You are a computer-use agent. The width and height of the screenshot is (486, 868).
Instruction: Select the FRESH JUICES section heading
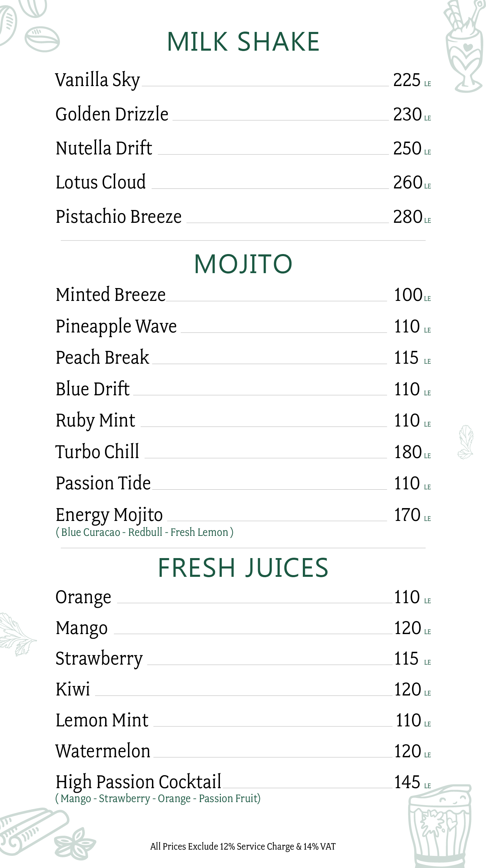[243, 568]
